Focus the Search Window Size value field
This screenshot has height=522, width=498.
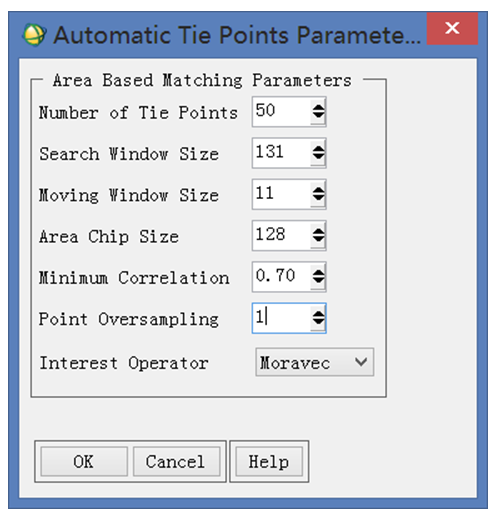(282, 153)
